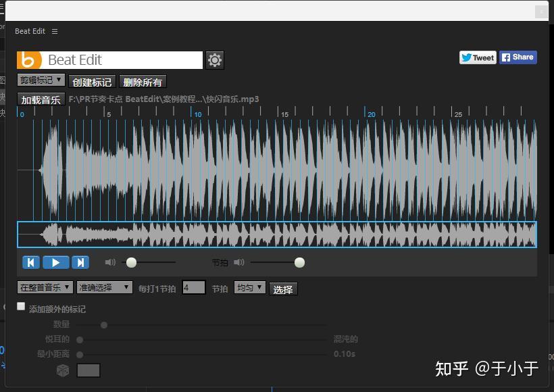Click 加载音乐 to load music

(x=41, y=99)
